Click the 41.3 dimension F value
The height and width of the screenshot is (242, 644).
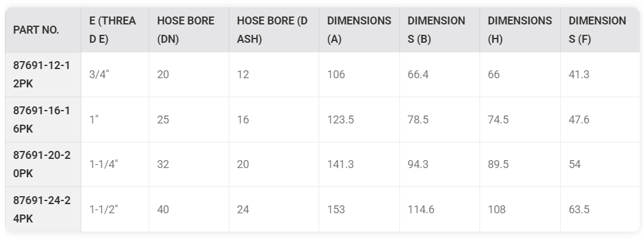coord(579,75)
